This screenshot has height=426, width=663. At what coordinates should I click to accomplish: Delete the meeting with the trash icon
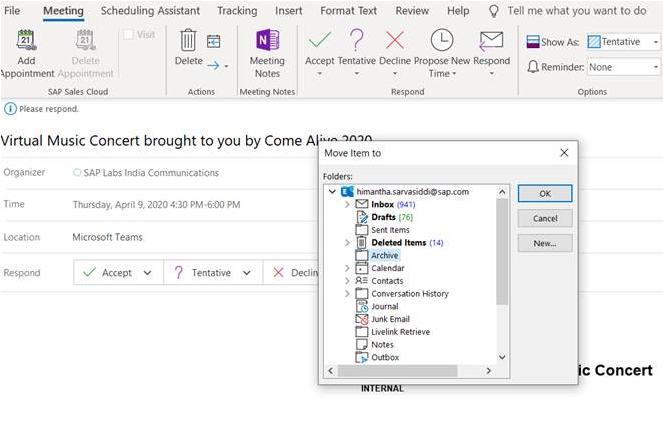point(188,41)
